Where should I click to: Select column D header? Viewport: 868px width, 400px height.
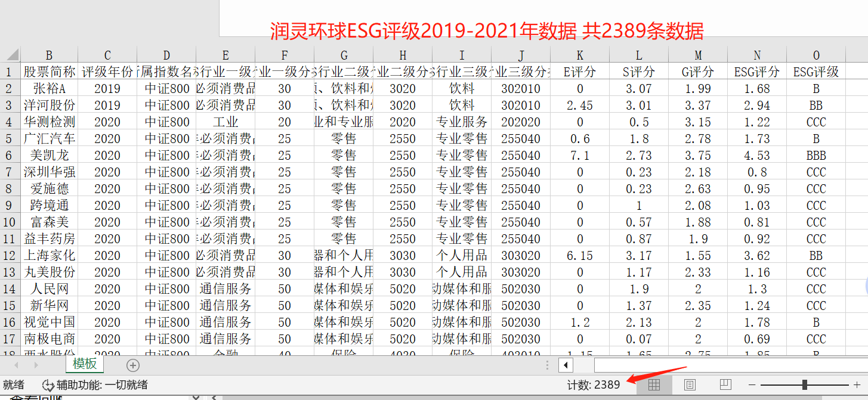click(166, 55)
